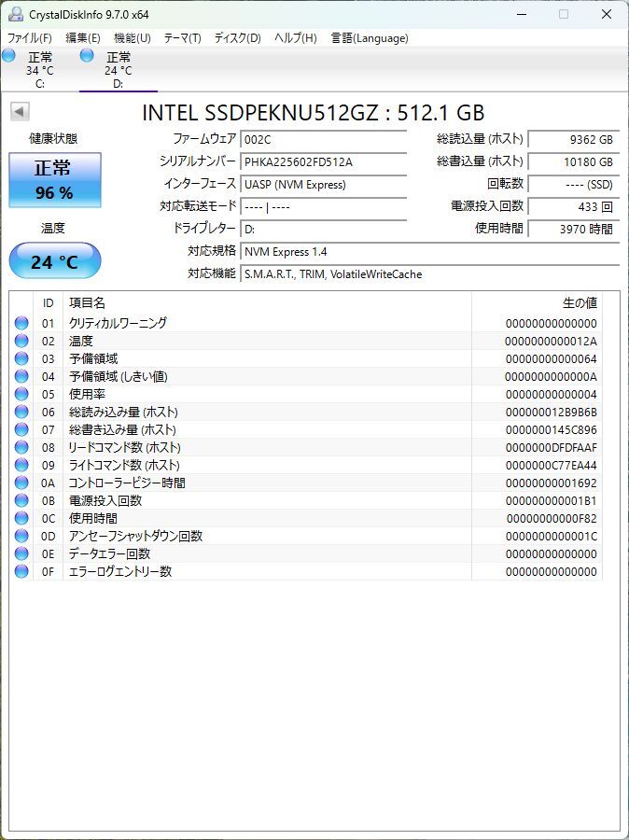This screenshot has width=629, height=840.
Task: Click the 項目名 column header
Action: [267, 302]
